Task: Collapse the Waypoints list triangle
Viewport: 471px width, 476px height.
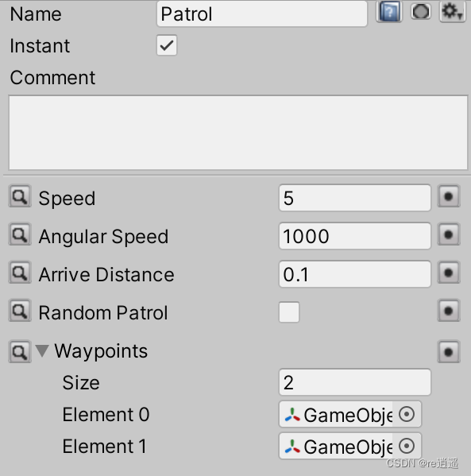Action: coord(42,351)
